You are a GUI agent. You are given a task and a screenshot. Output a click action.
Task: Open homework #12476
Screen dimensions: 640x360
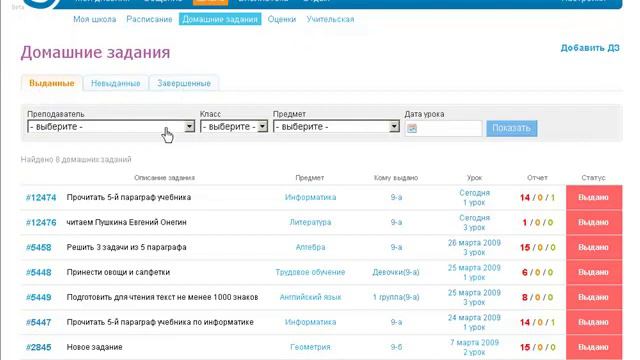pyautogui.click(x=41, y=222)
